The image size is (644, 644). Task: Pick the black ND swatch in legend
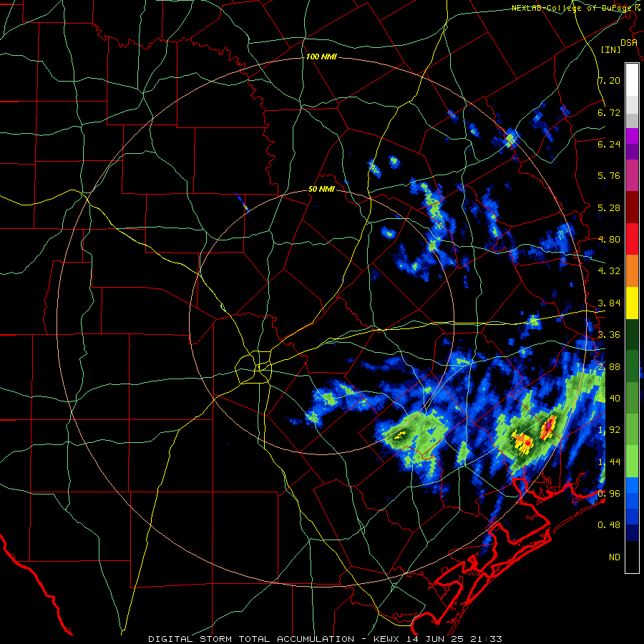(632, 557)
